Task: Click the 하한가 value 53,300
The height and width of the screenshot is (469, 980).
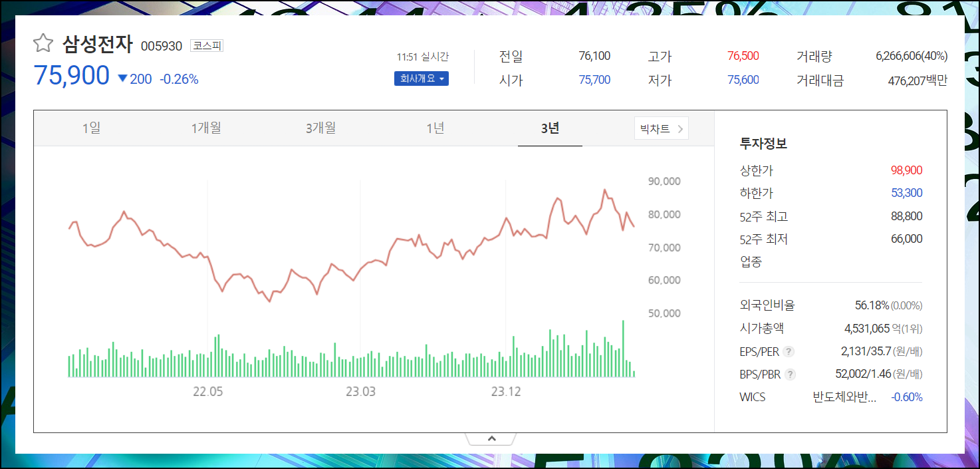Action: point(907,193)
